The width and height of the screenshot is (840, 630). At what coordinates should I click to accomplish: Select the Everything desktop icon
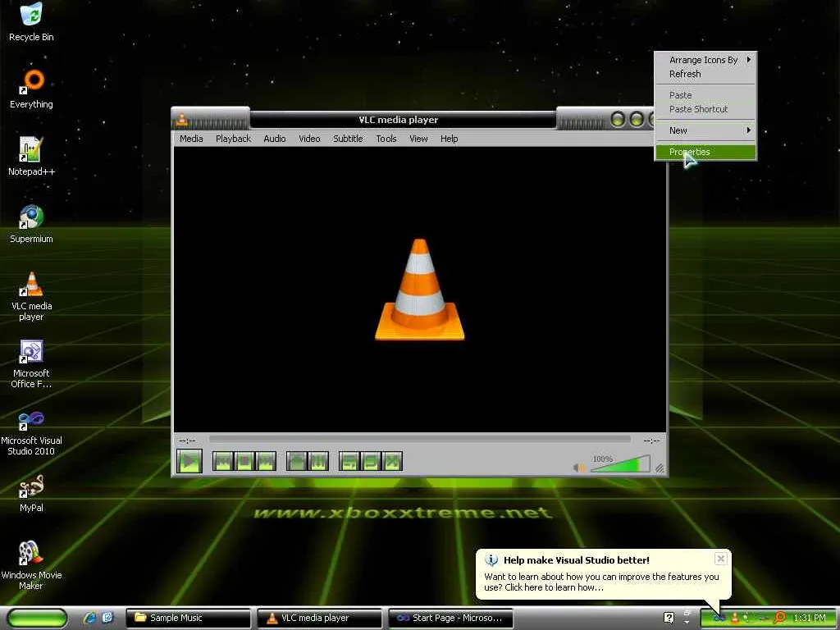click(31, 89)
